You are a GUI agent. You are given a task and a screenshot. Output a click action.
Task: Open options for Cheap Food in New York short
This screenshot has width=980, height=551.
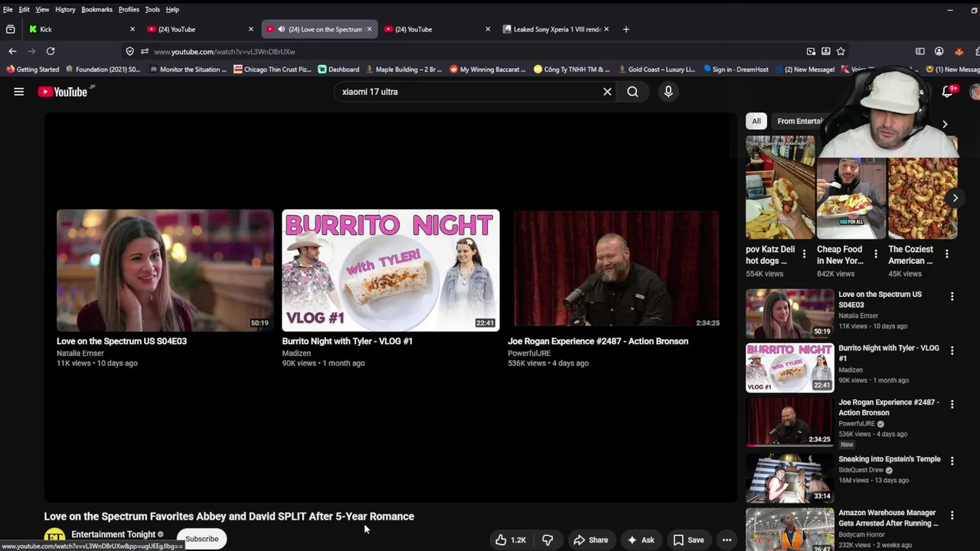coord(876,254)
